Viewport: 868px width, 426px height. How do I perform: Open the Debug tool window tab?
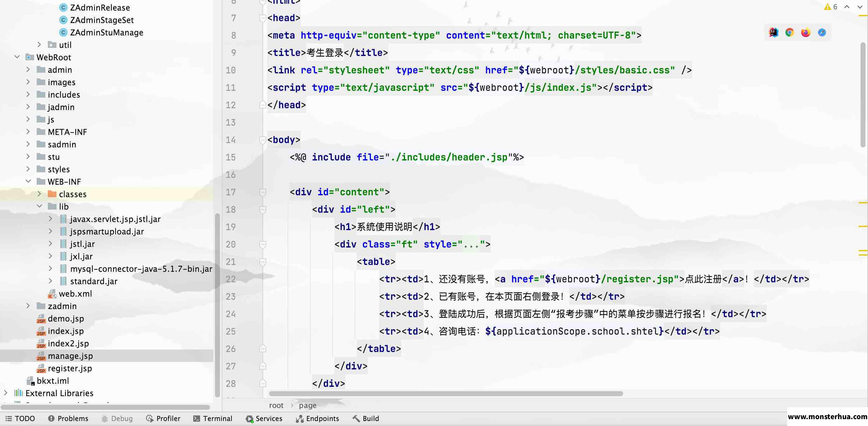click(117, 418)
